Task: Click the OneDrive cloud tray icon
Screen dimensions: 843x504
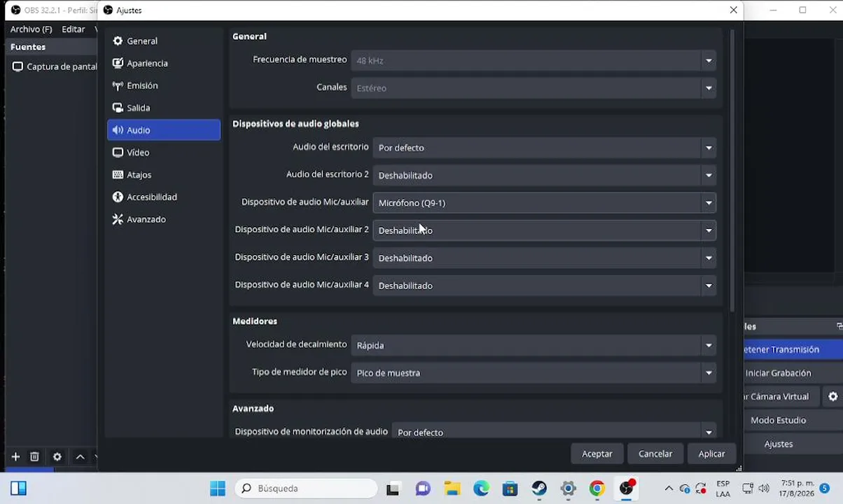Action: coord(685,489)
